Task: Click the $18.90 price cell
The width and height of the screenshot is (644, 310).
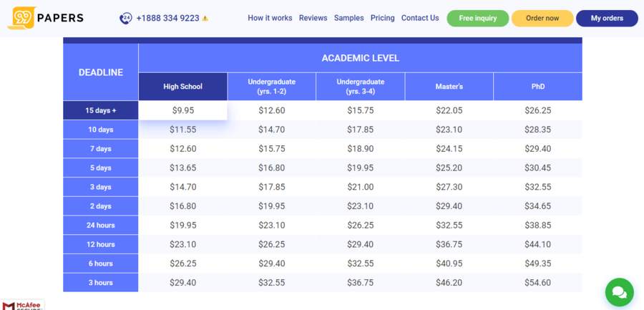Action: [360, 148]
